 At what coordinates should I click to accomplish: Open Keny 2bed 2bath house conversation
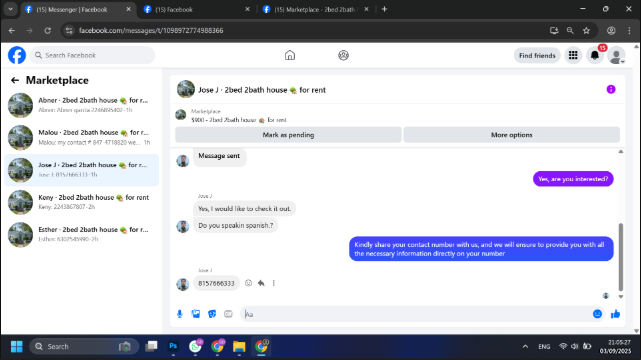pos(82,202)
